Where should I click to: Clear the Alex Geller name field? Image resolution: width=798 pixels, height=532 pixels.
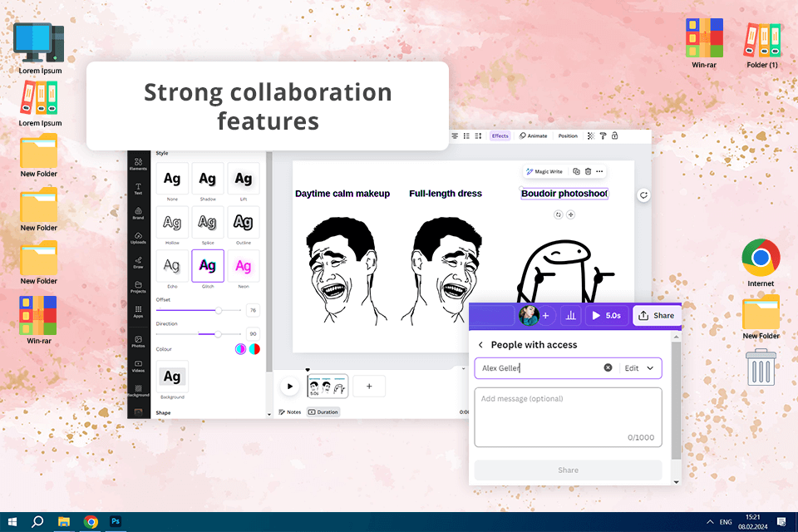pyautogui.click(x=608, y=367)
